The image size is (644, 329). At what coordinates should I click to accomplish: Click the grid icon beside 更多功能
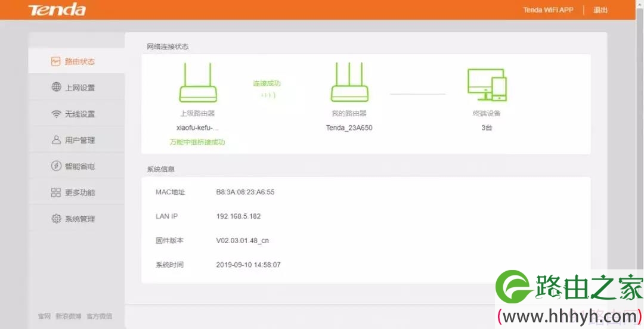click(x=56, y=193)
